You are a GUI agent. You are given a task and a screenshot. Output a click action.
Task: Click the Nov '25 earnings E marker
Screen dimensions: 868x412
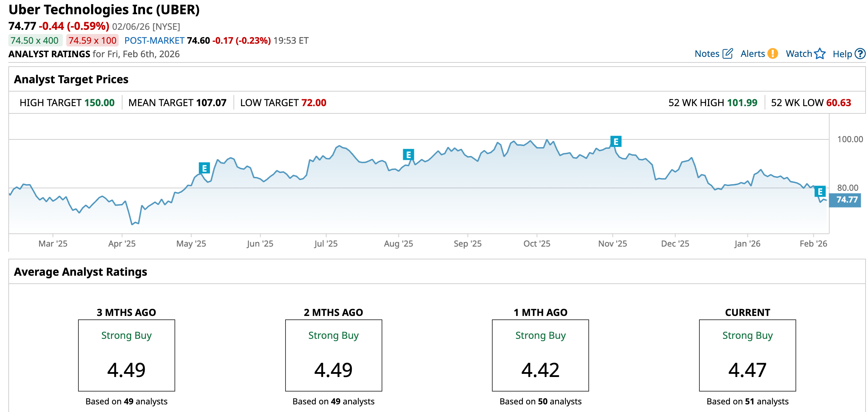(616, 141)
